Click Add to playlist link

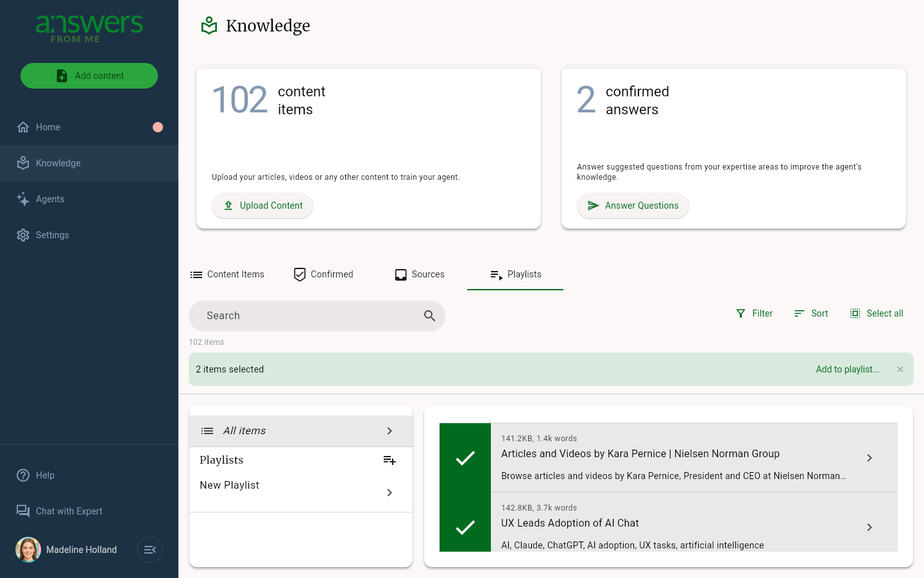tap(848, 369)
